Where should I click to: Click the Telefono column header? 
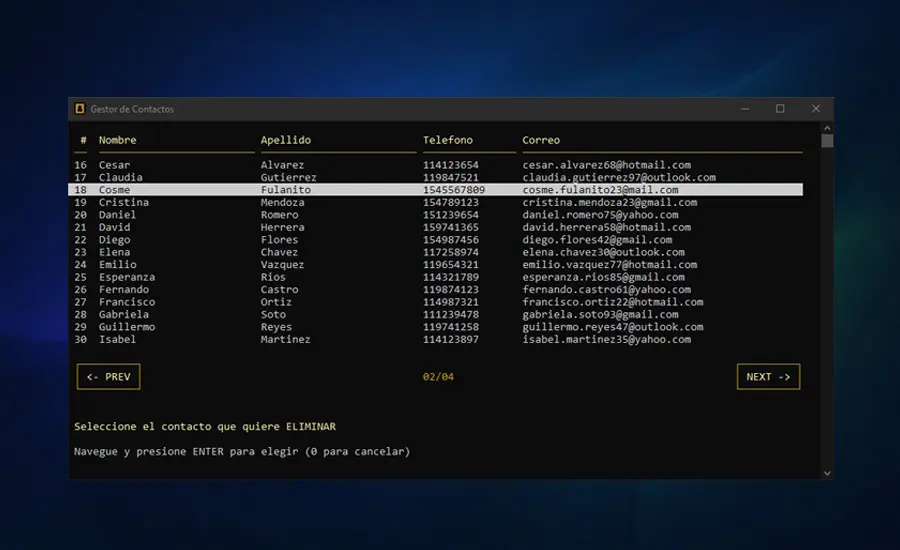(448, 140)
